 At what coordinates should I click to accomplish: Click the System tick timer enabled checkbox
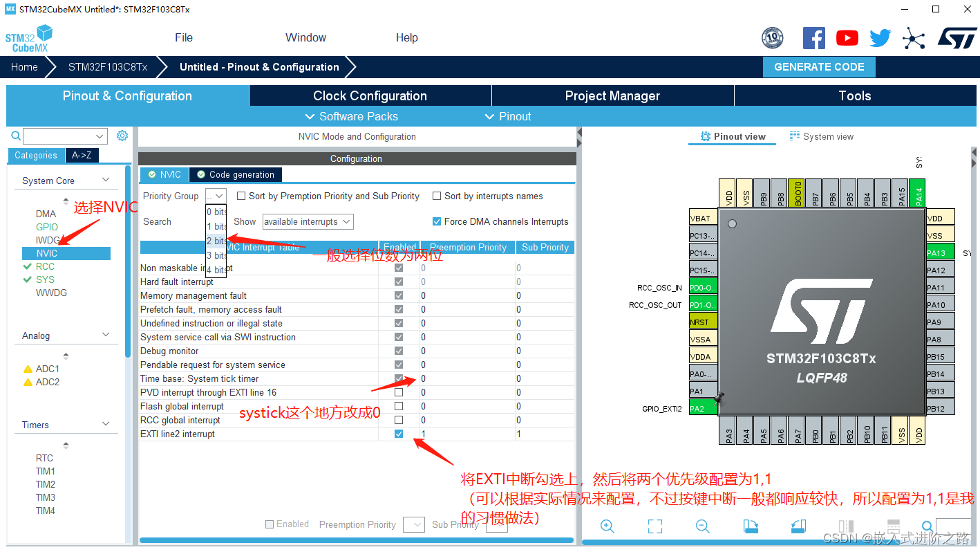pyautogui.click(x=399, y=378)
